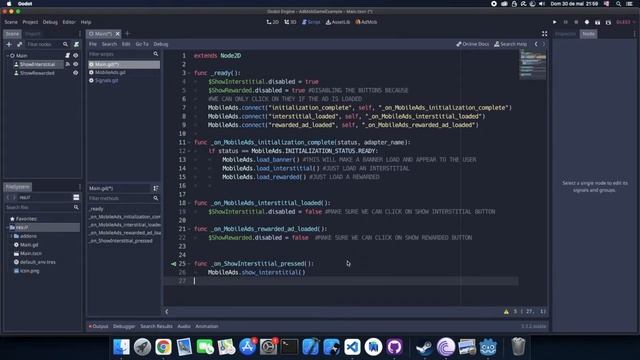This screenshot has width=640, height=360.
Task: Play a custom scene
Action: pos(608,22)
